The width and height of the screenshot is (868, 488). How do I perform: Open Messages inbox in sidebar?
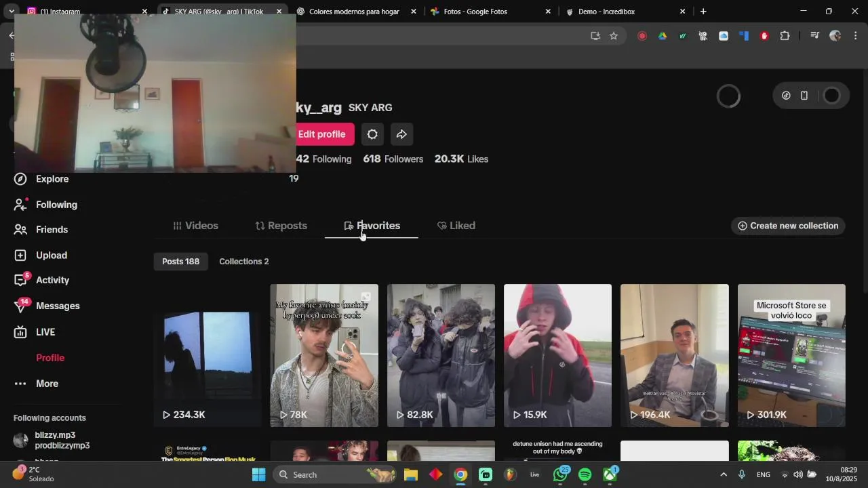[47, 306]
